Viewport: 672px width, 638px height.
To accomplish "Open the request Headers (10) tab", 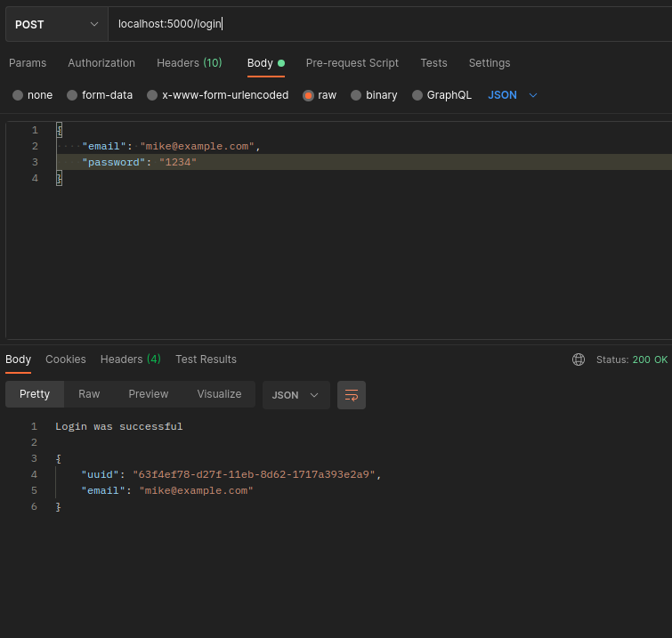I will click(190, 63).
